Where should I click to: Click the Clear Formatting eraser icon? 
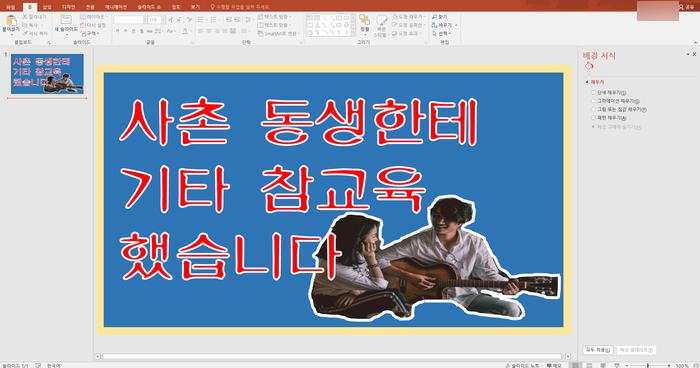[x=189, y=20]
